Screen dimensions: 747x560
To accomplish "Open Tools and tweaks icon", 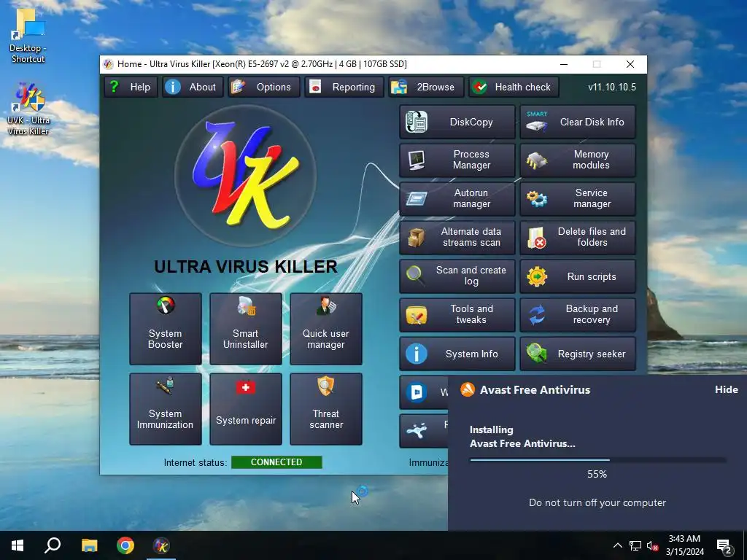I will click(x=417, y=315).
